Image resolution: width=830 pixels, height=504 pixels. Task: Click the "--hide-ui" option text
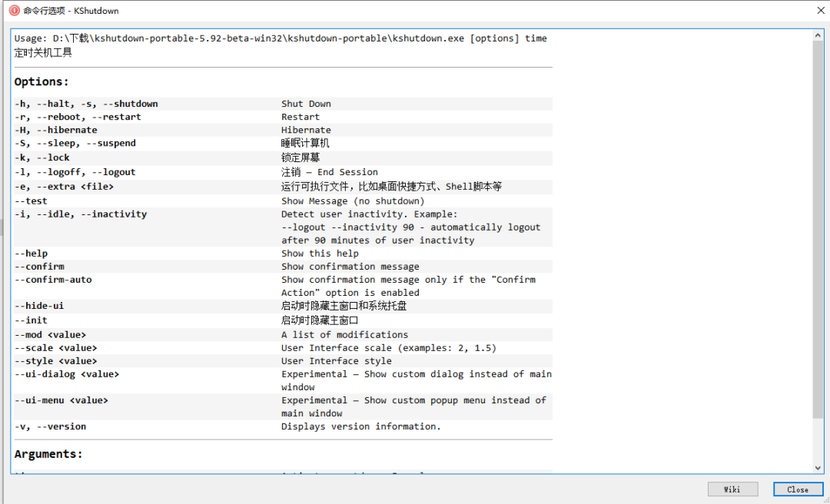pos(39,306)
